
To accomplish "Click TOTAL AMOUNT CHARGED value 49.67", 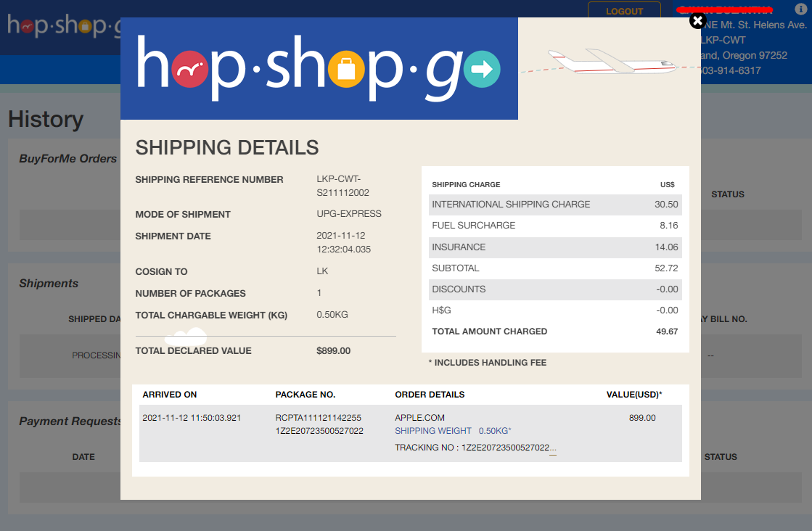I will [667, 332].
